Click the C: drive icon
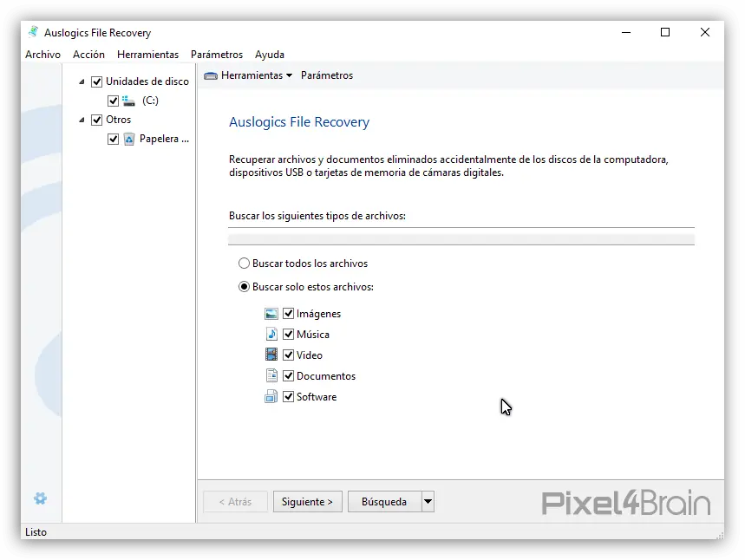Viewport: 745px width, 560px height. pos(128,101)
